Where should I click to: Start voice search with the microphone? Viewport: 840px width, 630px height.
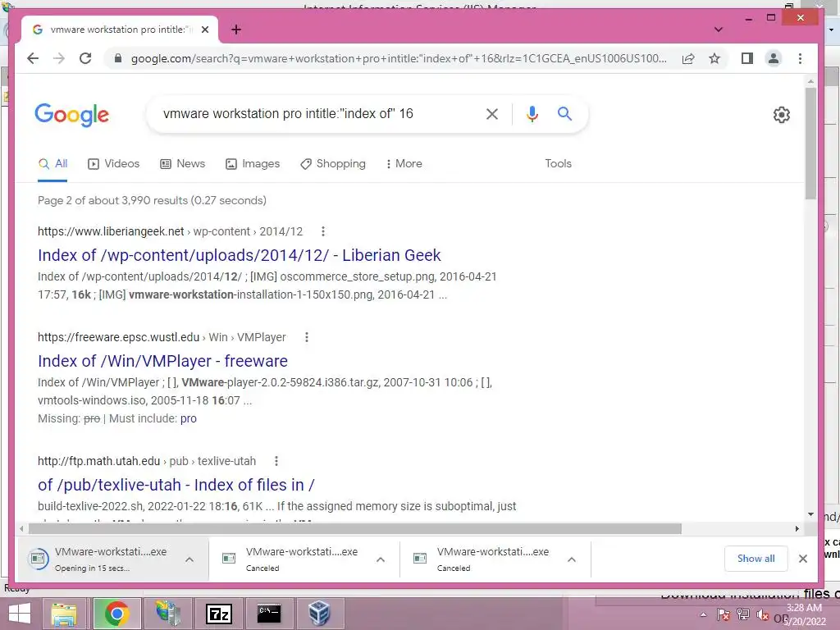[532, 113]
